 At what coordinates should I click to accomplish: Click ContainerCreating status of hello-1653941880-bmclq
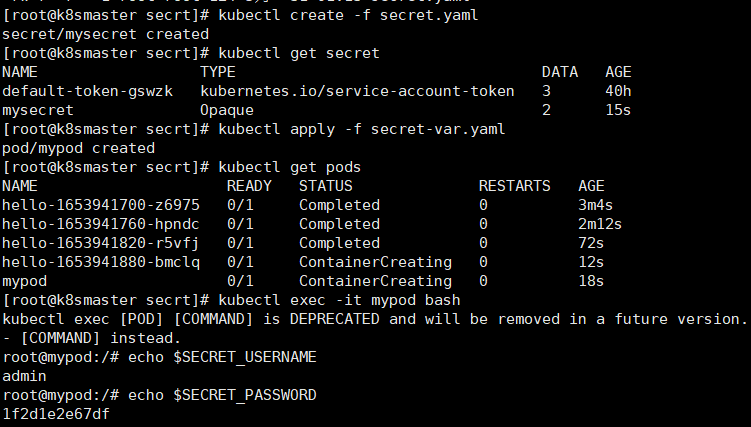pos(376,262)
